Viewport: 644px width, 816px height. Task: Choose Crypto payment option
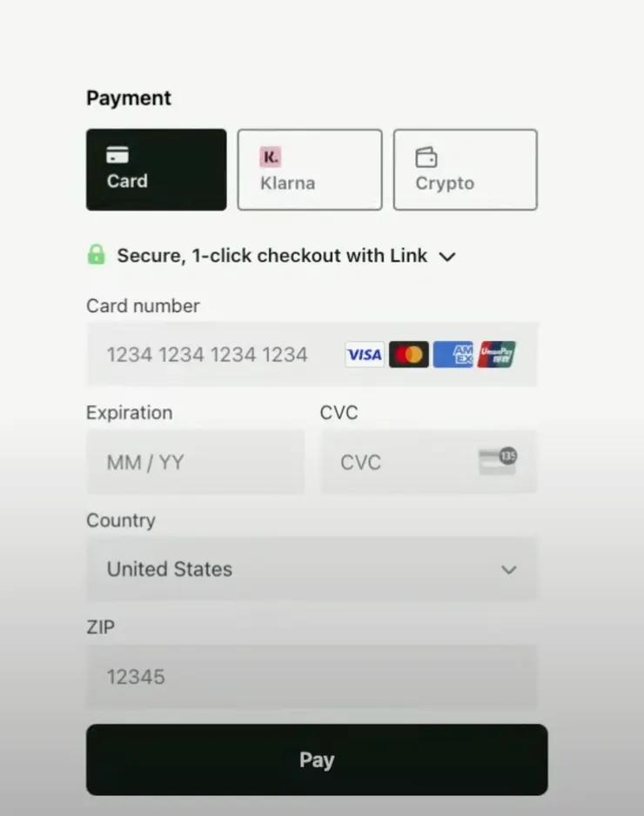[x=466, y=170]
